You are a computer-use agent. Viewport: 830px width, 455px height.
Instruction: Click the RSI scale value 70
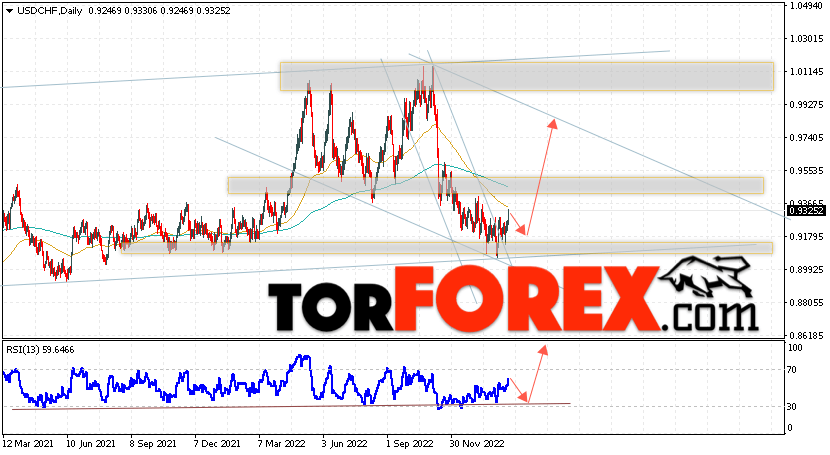(x=792, y=370)
